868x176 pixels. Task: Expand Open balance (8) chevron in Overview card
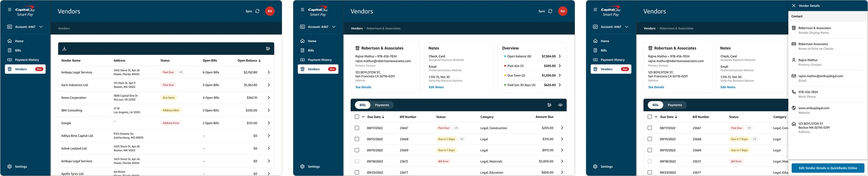560,56
